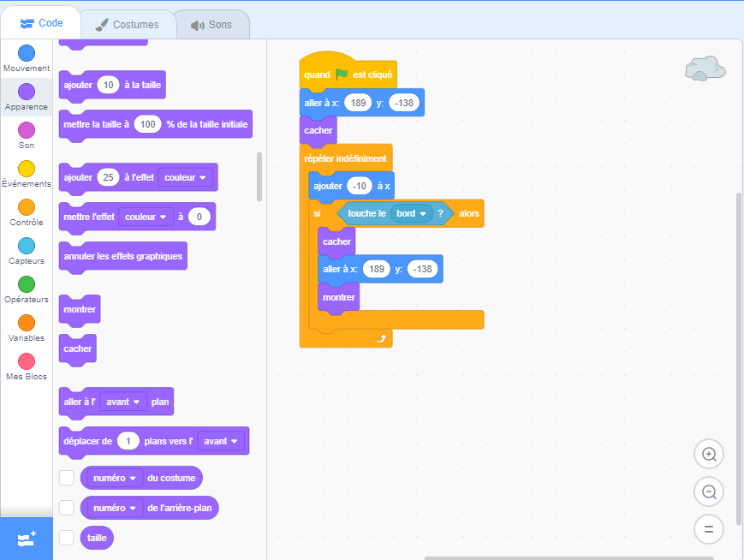Open the Capteurs block category
This screenshot has height=560, width=744.
27,246
